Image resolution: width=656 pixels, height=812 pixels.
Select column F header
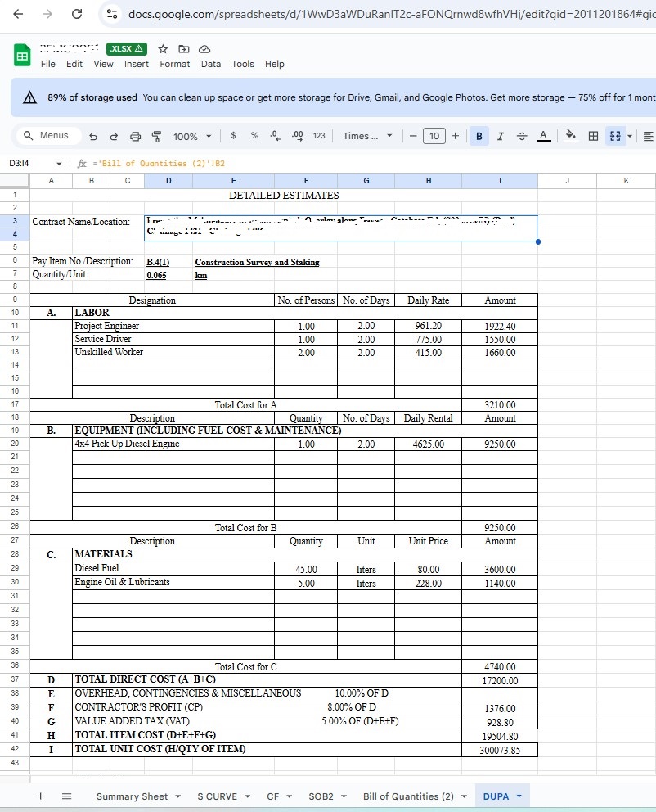(306, 180)
